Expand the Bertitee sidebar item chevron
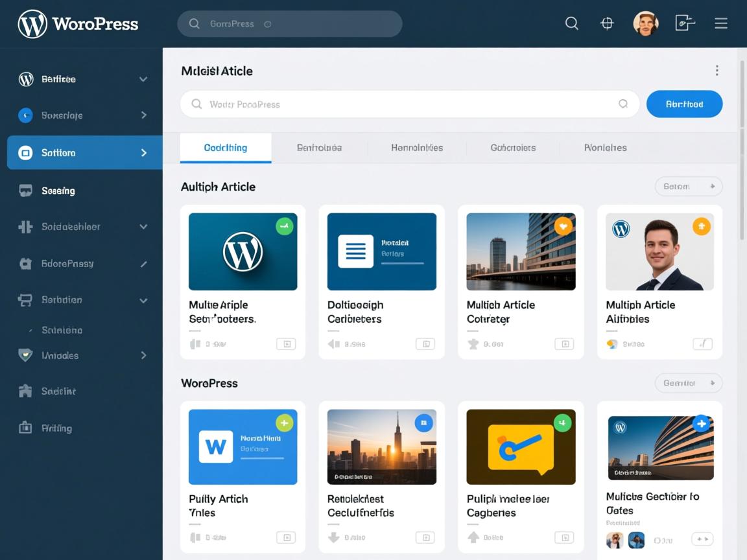This screenshot has height=560, width=747. tap(143, 79)
